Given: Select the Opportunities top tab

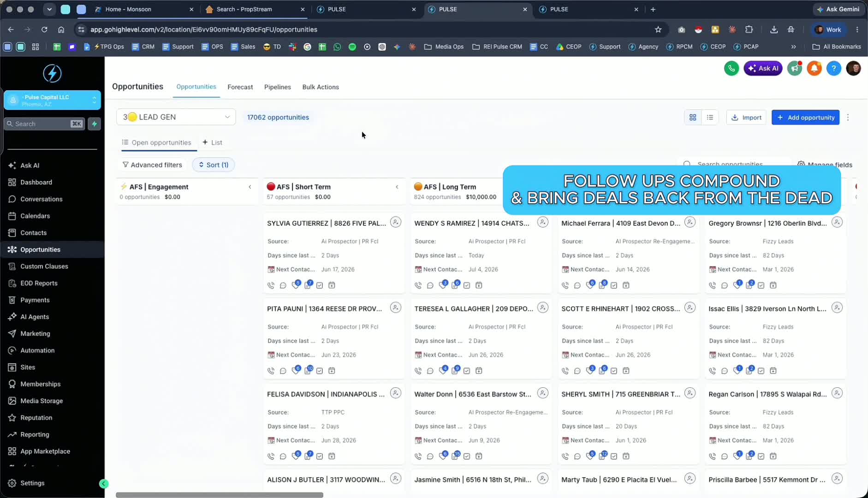Looking at the screenshot, I should pyautogui.click(x=196, y=86).
